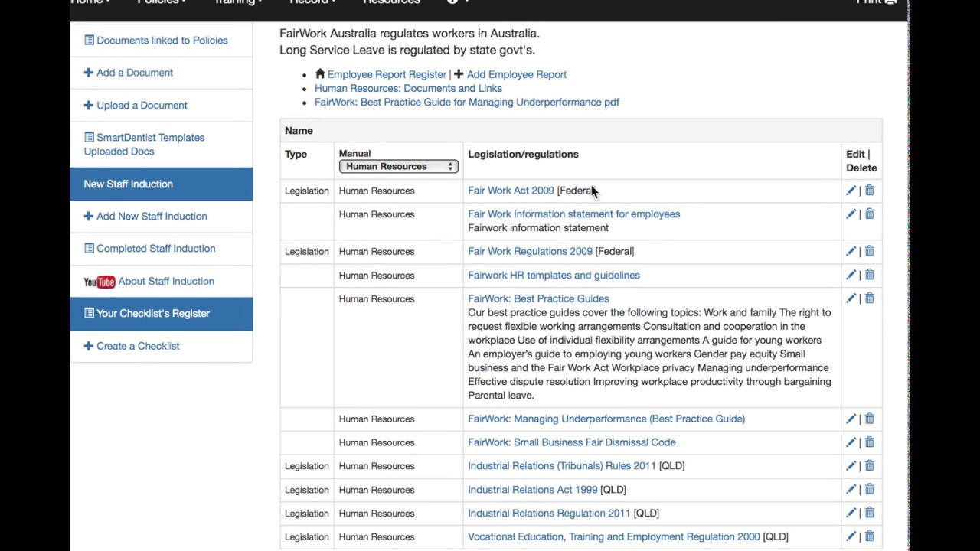Click trash icon for Small Business Fair Dismissal Code

coord(869,442)
